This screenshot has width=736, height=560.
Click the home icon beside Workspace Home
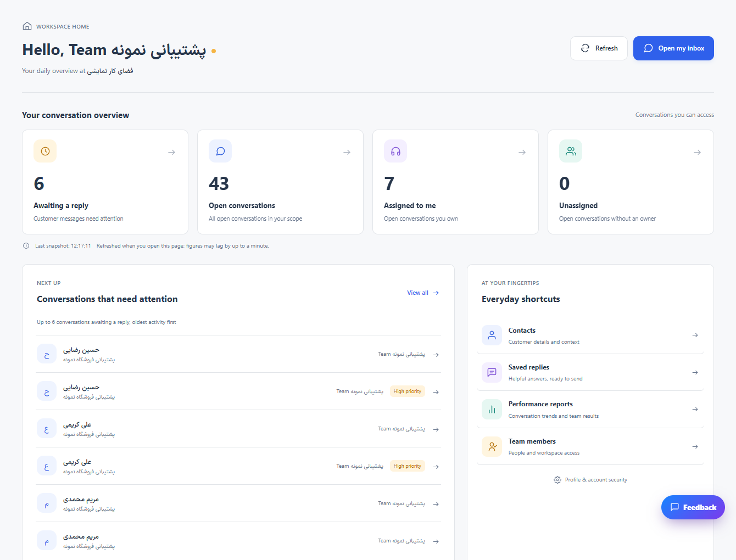tap(27, 26)
